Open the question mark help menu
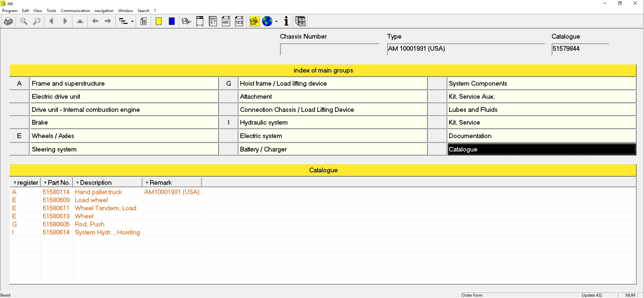Screen dimensions: 644x298 coord(155,11)
